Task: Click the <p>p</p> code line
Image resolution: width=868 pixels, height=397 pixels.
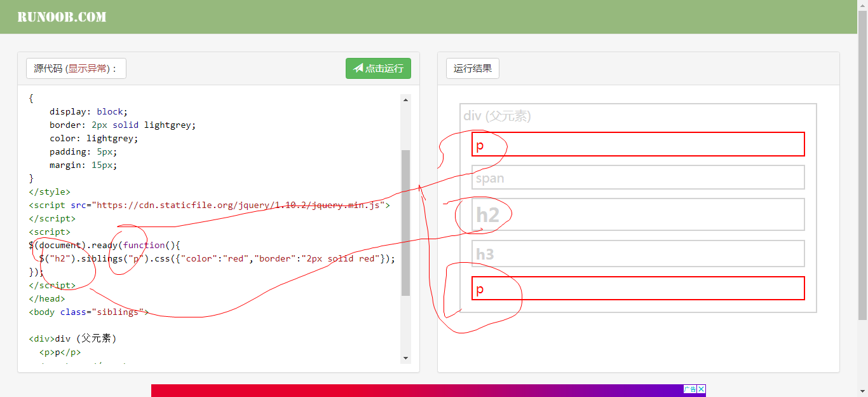Action: (60, 352)
